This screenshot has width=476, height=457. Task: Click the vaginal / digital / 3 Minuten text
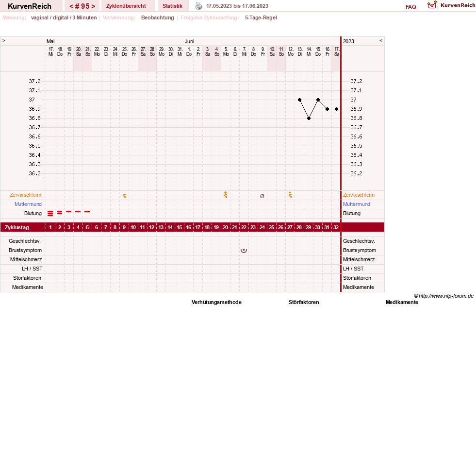pyautogui.click(x=64, y=17)
